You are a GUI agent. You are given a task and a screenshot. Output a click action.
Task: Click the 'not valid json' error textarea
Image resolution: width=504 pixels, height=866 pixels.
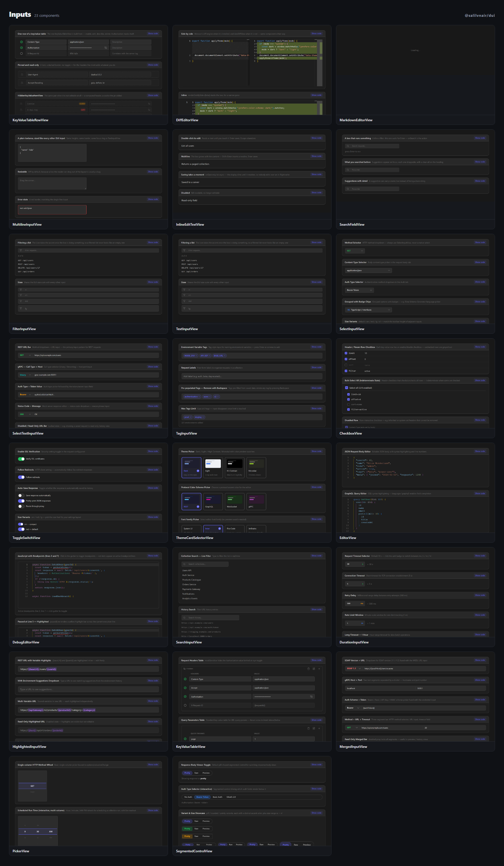(52, 210)
